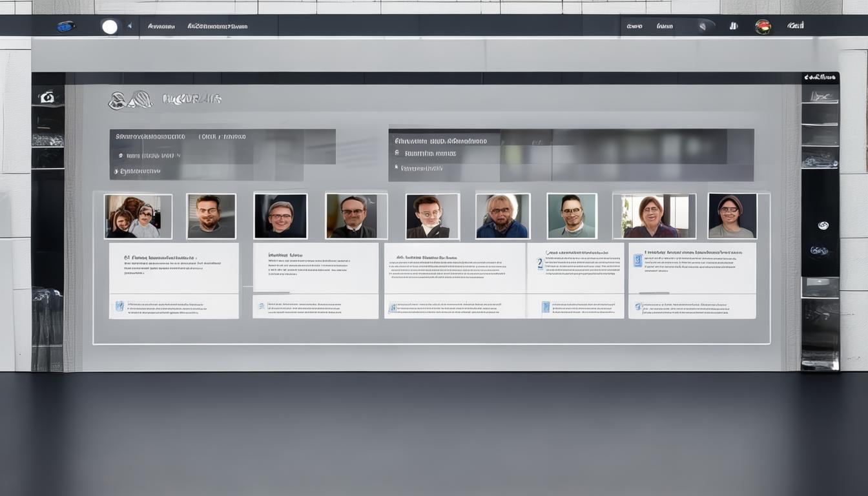
Task: Click the blue oval icon in the top bar
Action: pos(65,26)
